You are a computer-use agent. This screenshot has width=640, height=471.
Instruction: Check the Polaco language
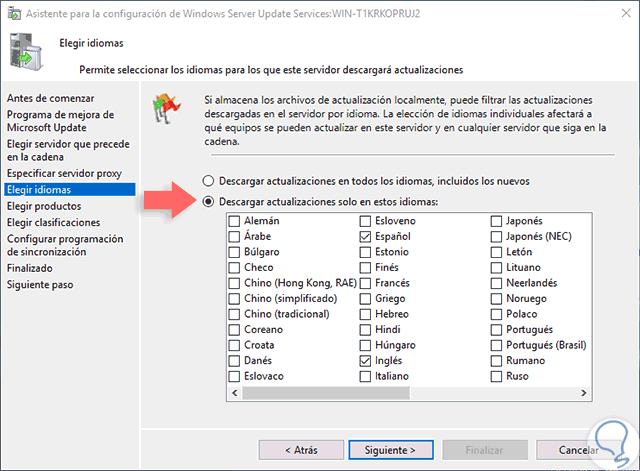click(496, 314)
